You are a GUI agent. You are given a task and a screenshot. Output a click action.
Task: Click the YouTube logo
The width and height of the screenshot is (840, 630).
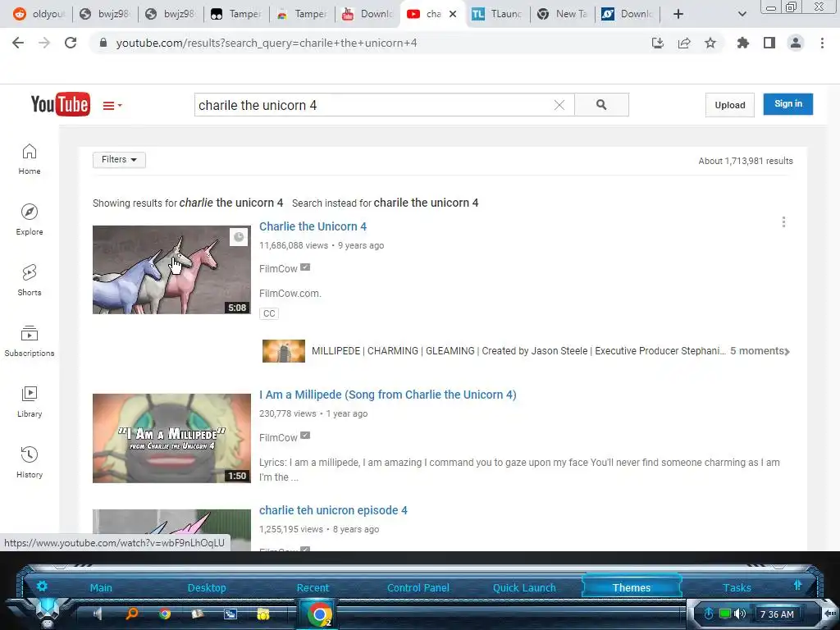click(61, 104)
